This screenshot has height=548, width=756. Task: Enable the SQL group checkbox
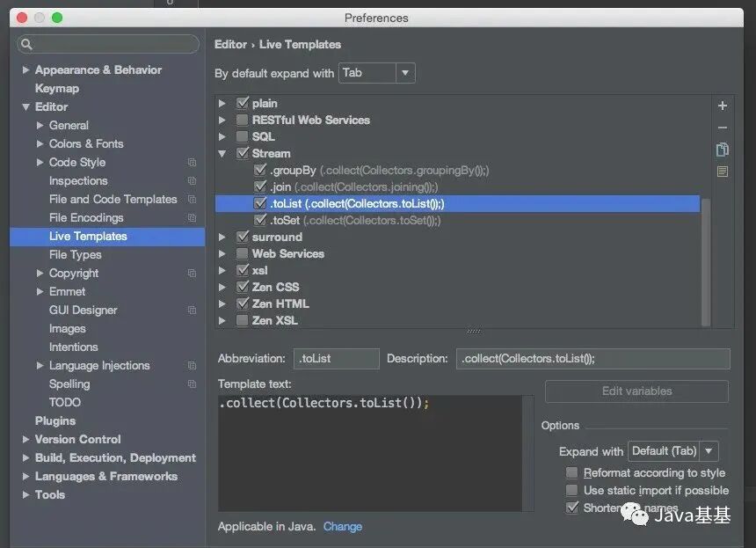242,136
